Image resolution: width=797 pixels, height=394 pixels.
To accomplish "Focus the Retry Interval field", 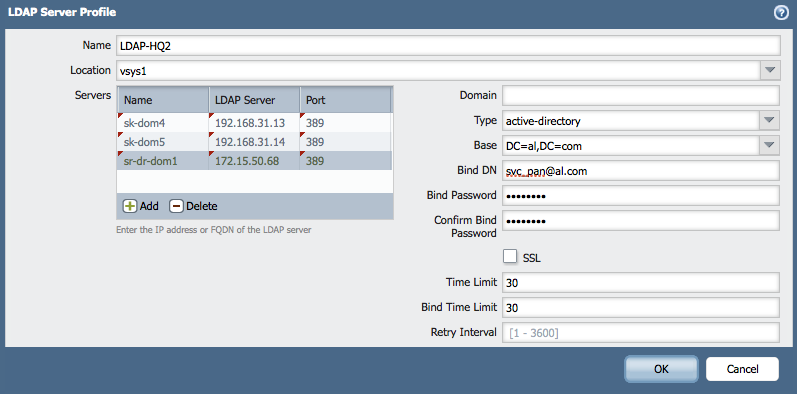I will pos(640,332).
